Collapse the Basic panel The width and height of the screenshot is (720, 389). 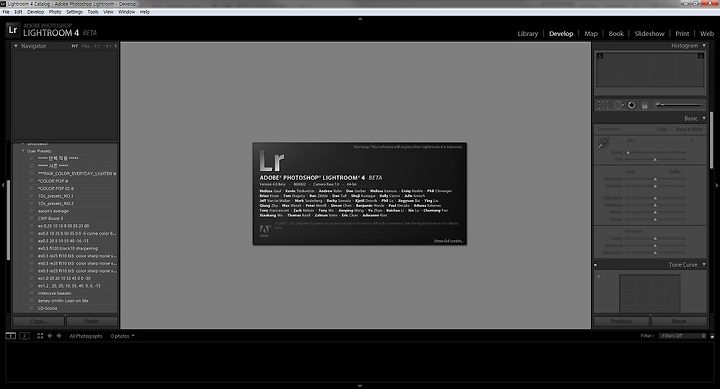coord(704,118)
